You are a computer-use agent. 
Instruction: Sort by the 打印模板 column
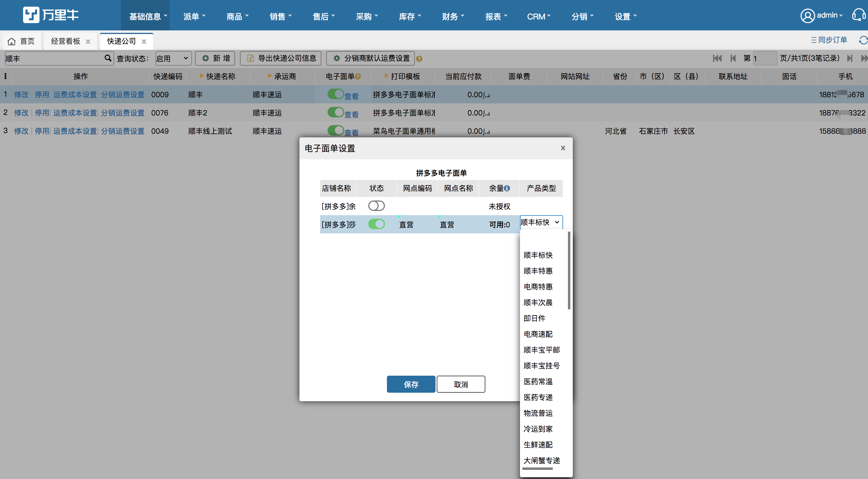point(402,77)
